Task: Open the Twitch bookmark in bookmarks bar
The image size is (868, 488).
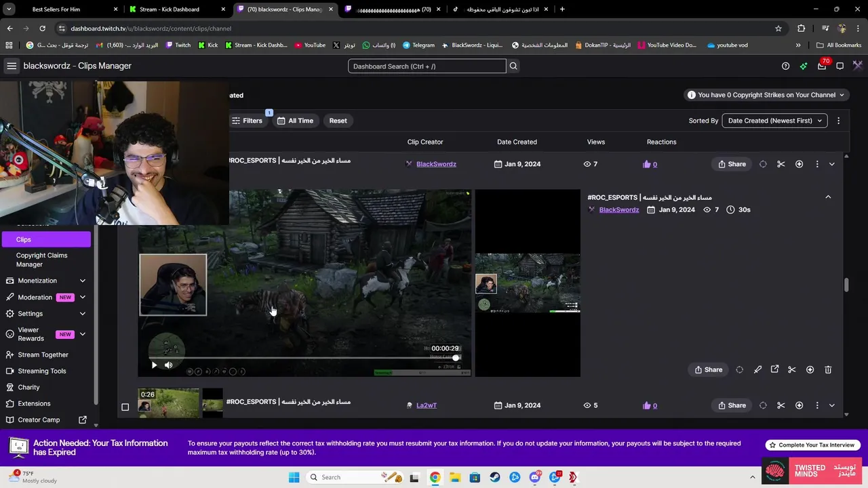Action: pyautogui.click(x=178, y=45)
